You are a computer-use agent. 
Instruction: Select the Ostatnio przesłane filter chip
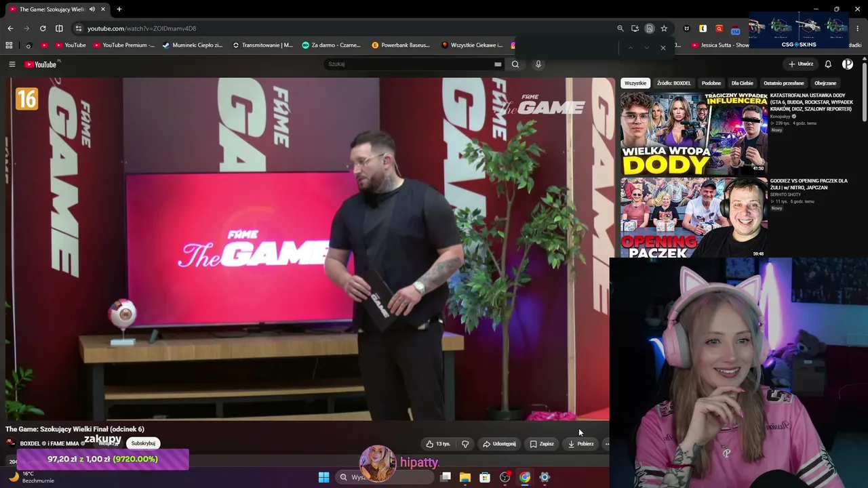784,83
